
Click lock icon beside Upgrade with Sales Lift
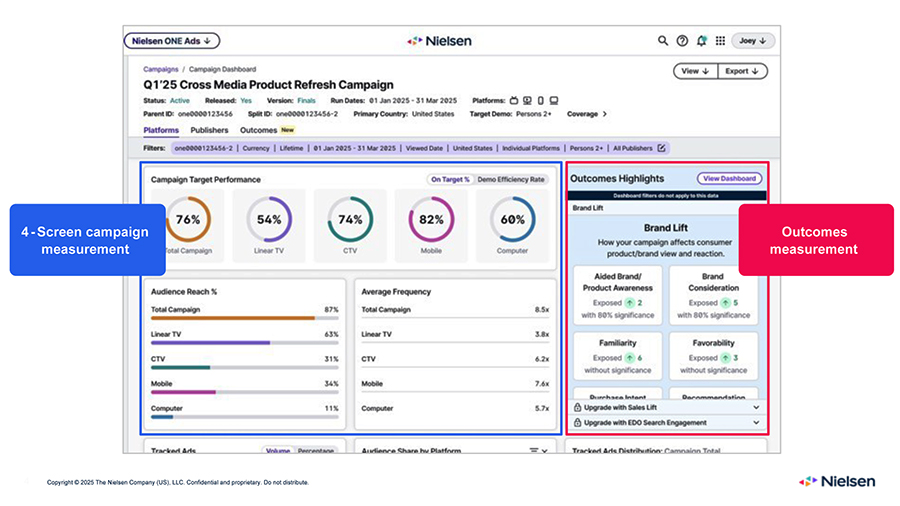[x=579, y=408]
